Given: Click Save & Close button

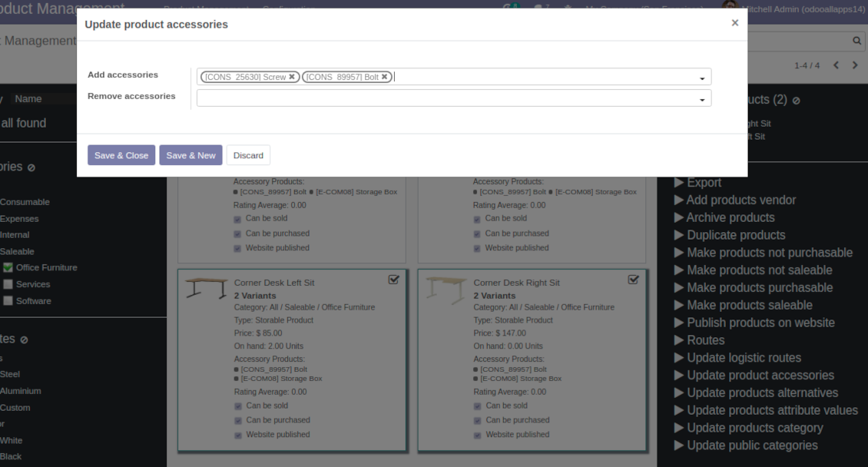Looking at the screenshot, I should [121, 155].
